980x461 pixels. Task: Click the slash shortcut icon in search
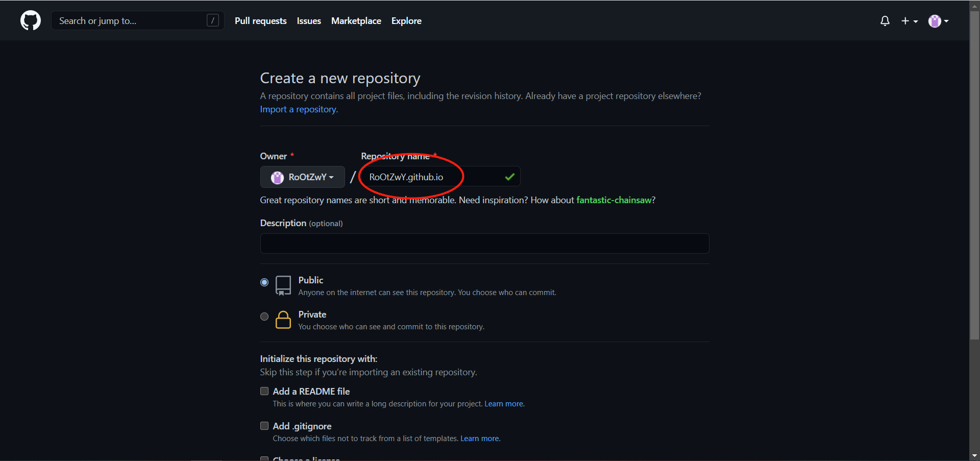(213, 20)
